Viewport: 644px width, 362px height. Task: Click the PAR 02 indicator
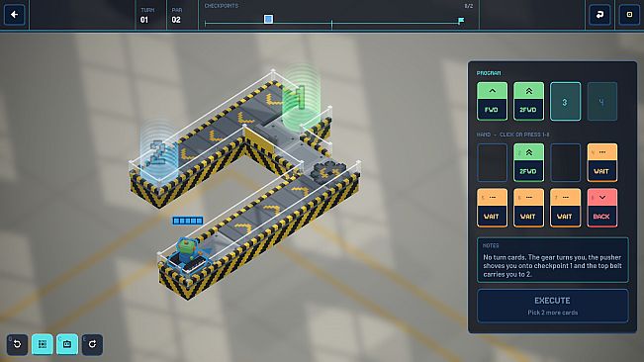177,15
